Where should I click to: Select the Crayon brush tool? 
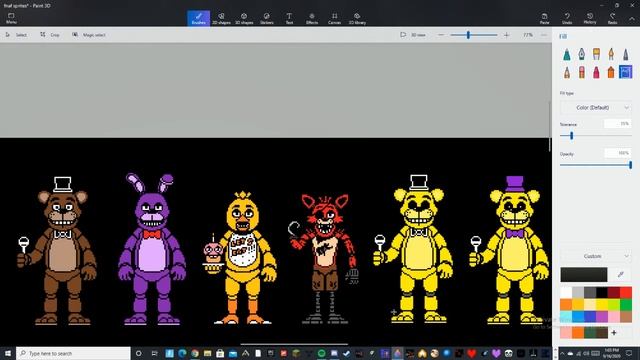pyautogui.click(x=596, y=72)
